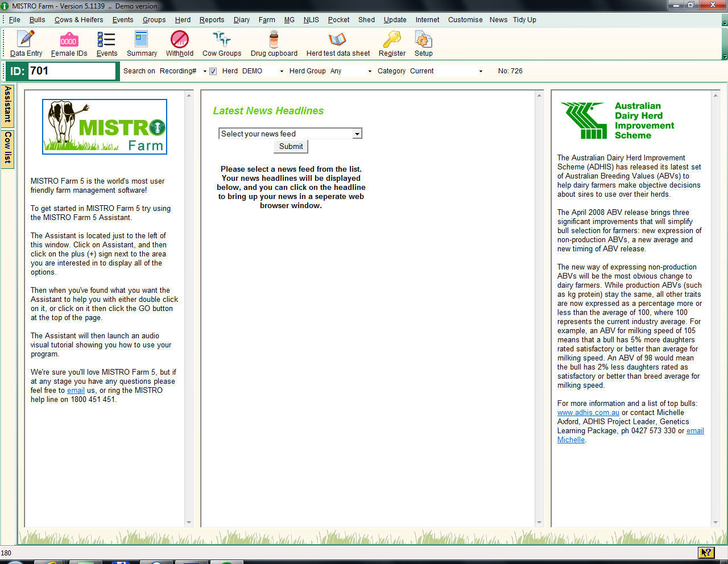Submit the selected news feed
The height and width of the screenshot is (564, 728).
tap(291, 147)
